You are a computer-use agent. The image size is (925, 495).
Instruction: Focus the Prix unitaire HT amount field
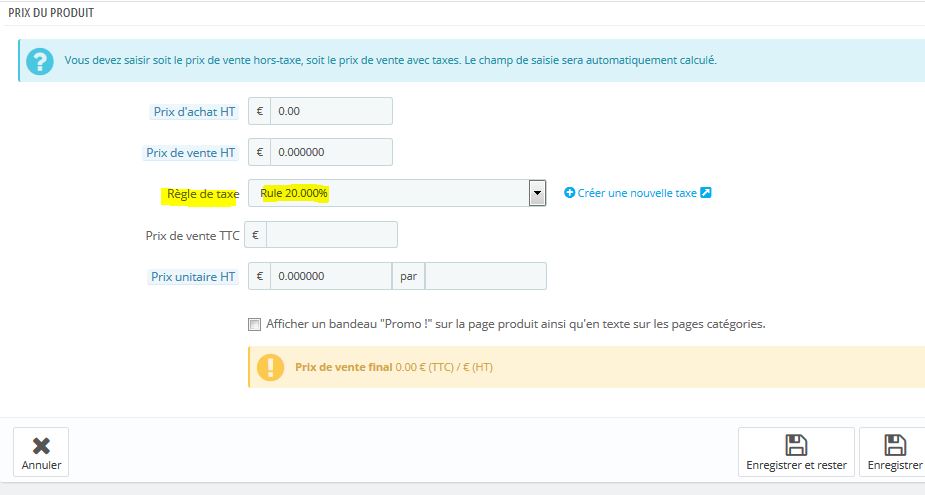click(331, 276)
